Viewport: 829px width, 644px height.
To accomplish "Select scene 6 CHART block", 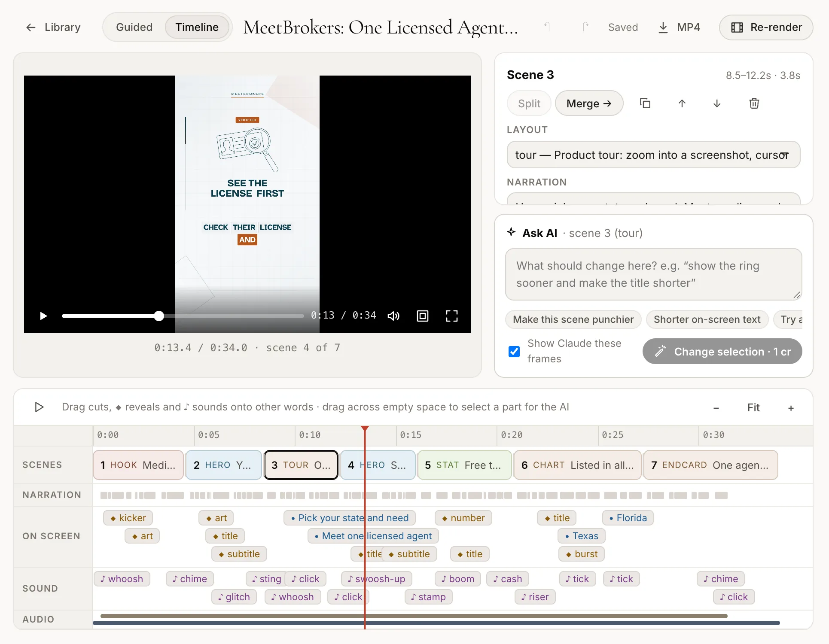I will [577, 465].
